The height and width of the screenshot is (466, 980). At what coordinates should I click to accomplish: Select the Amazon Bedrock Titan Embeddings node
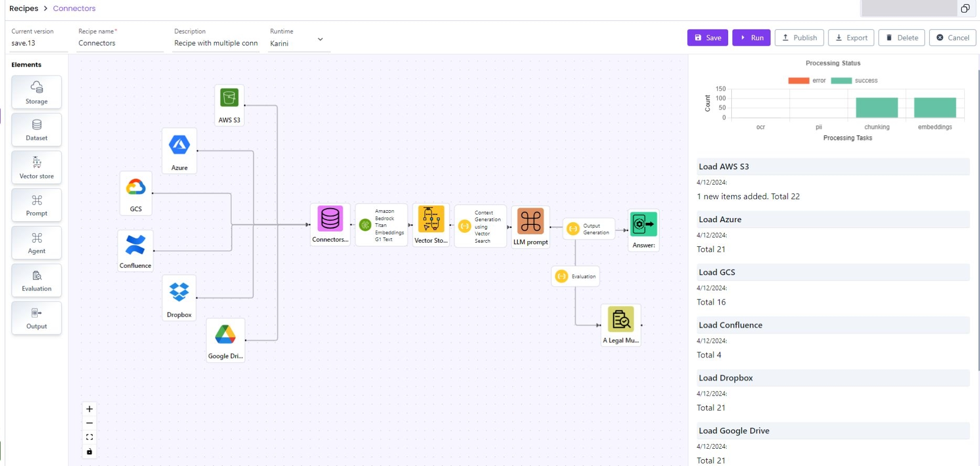coord(381,225)
